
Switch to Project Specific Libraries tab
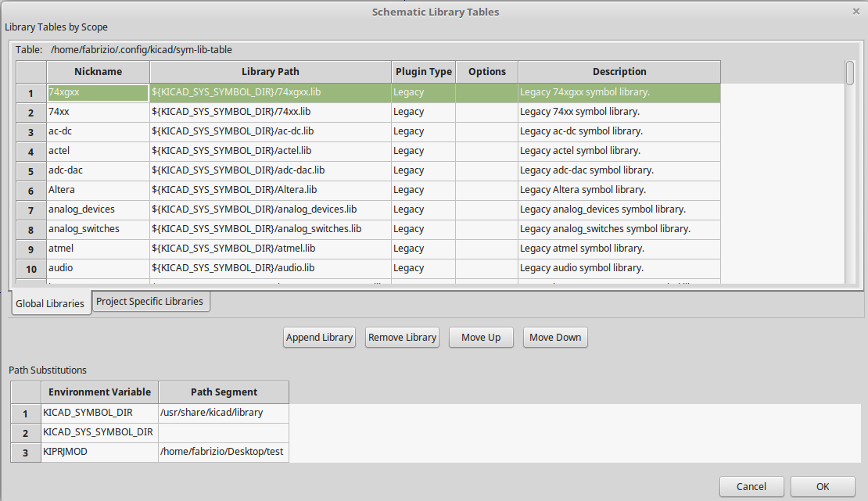(149, 302)
